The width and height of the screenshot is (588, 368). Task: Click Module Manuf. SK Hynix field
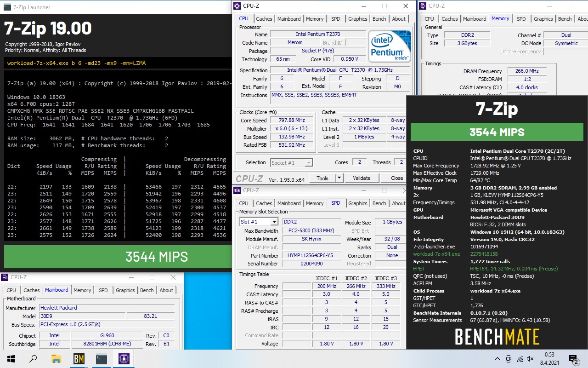coord(311,239)
